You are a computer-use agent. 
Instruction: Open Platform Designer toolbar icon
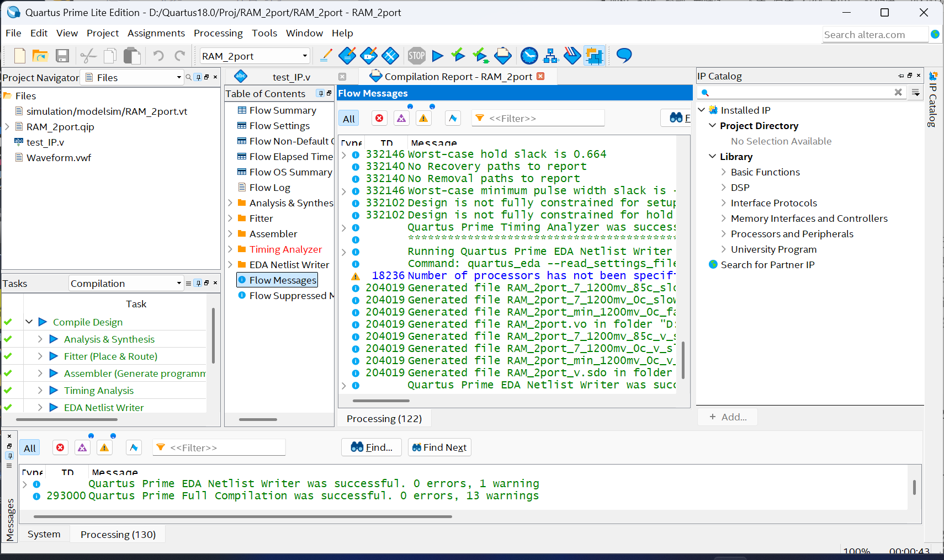click(x=594, y=56)
